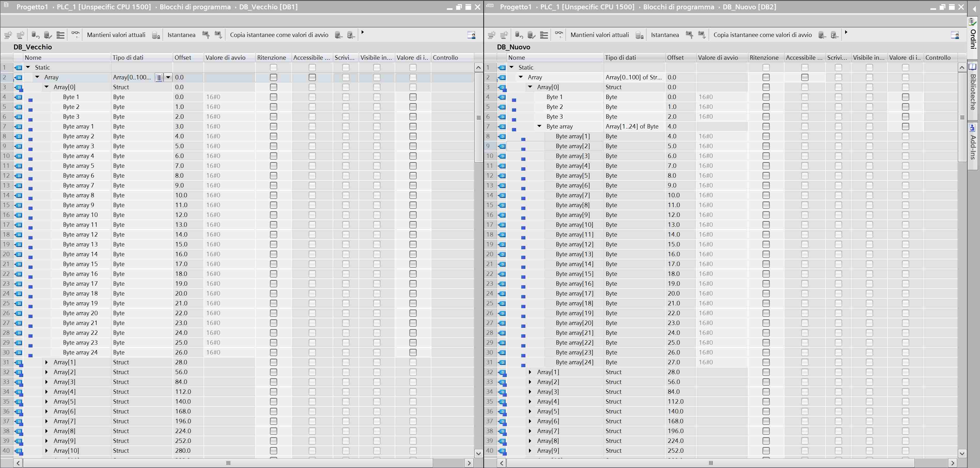This screenshot has width=980, height=468.
Task: Click Copia istantanee come valori di avvio in DB_Nuovo
Action: coord(763,35)
